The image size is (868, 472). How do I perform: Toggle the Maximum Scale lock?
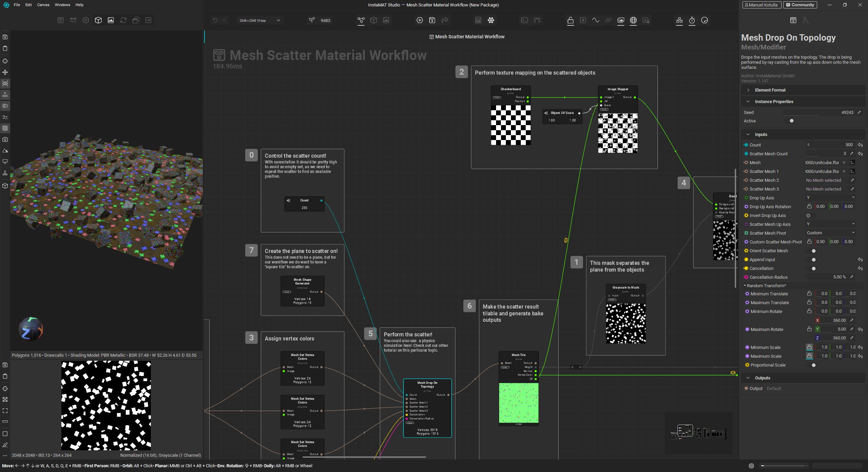809,356
